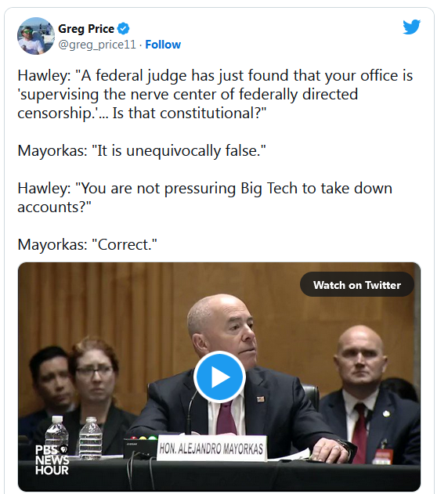Follow the @greg_price11 account
Screen dimensions: 448x494
[163, 45]
